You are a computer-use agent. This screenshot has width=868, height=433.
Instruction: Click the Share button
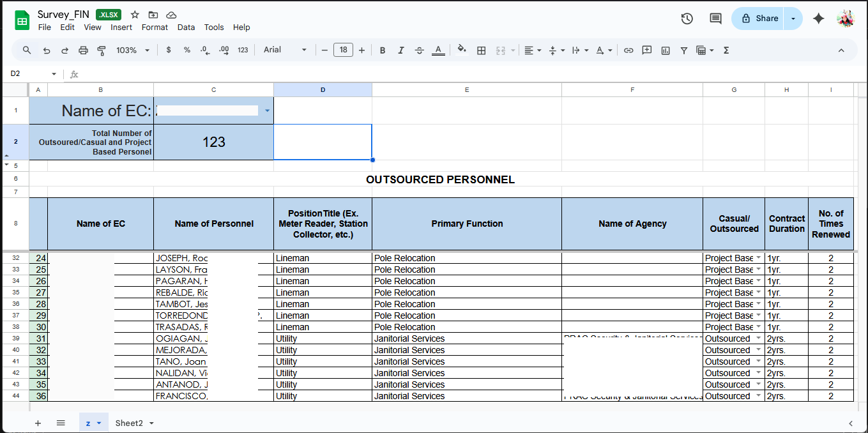pyautogui.click(x=759, y=19)
